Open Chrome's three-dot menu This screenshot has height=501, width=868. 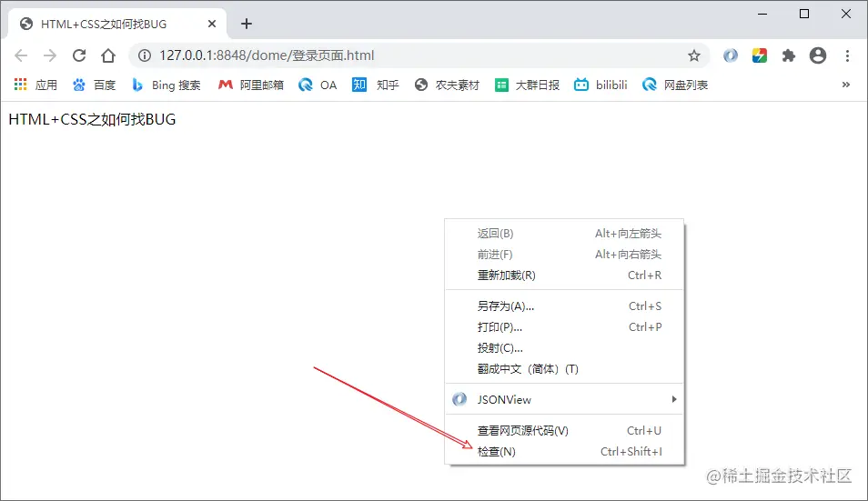pos(847,55)
